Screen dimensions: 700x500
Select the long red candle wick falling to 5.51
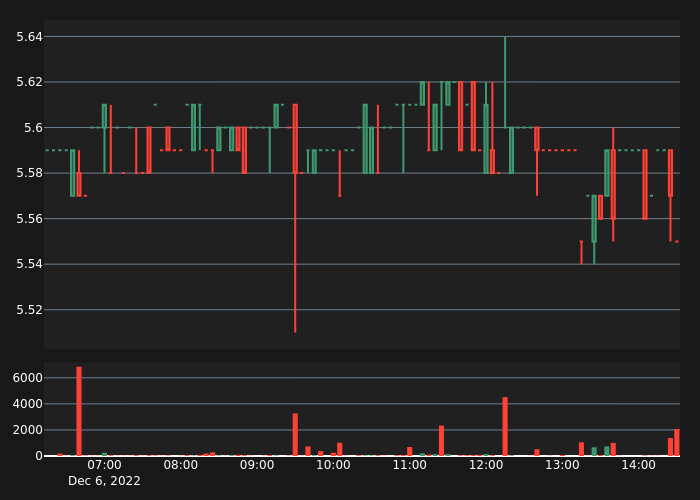pos(295,253)
